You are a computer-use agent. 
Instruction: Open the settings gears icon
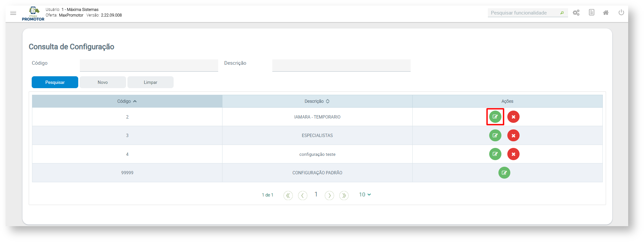(x=576, y=13)
